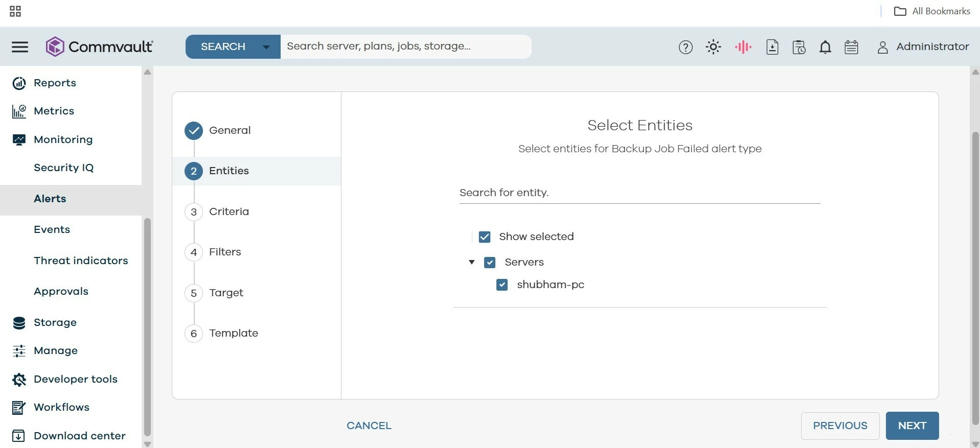Uncheck the Show selected checkbox

pyautogui.click(x=485, y=237)
